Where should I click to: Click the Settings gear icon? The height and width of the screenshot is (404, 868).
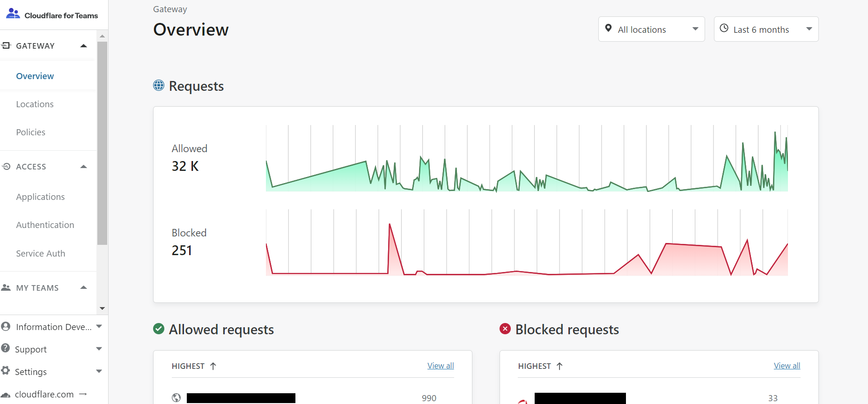point(6,370)
